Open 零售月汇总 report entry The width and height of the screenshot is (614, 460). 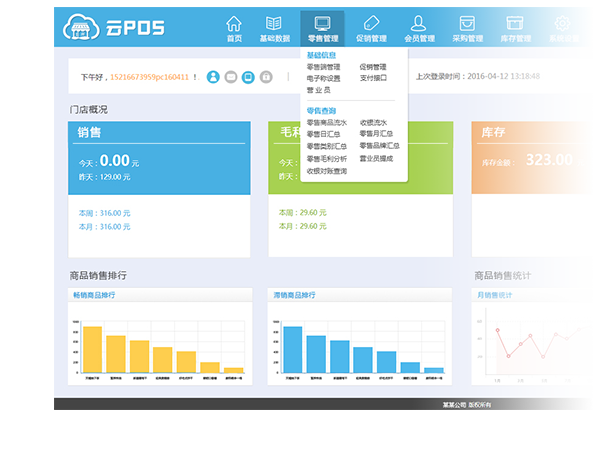pos(376,133)
